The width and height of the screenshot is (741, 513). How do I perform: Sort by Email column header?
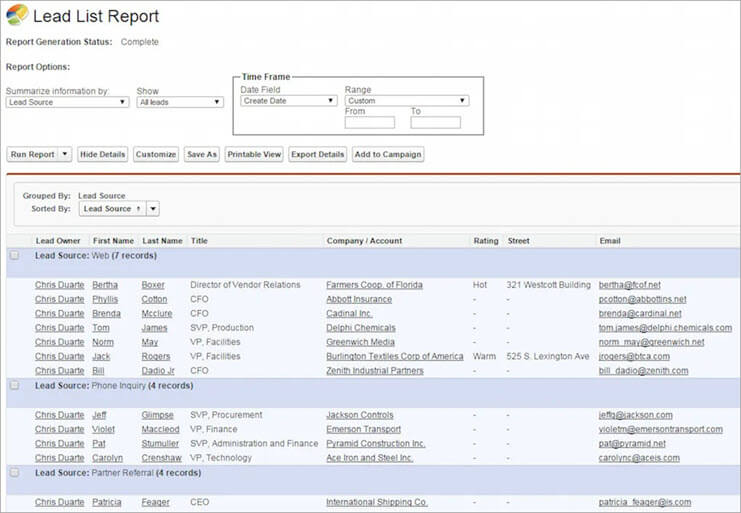click(x=610, y=240)
